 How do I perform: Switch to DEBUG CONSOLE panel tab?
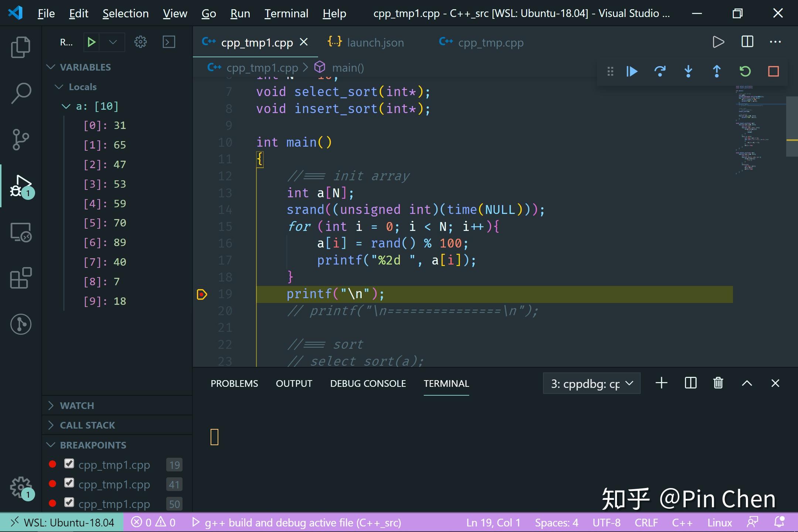[368, 383]
